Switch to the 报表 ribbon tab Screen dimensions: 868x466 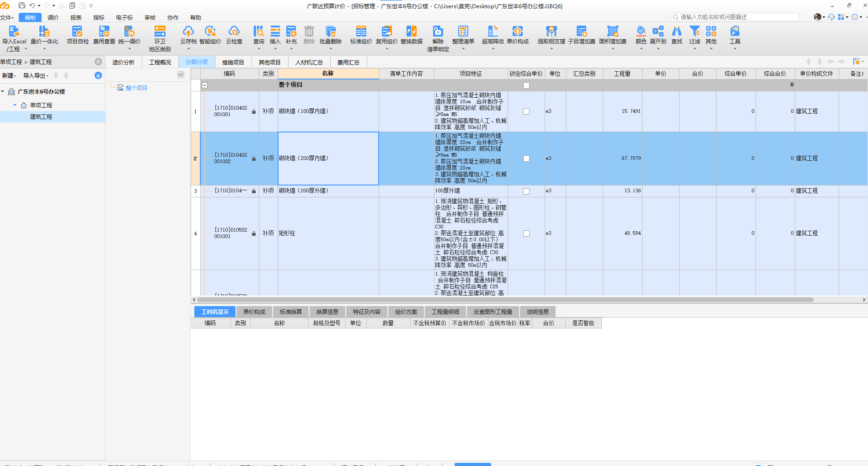[76, 18]
